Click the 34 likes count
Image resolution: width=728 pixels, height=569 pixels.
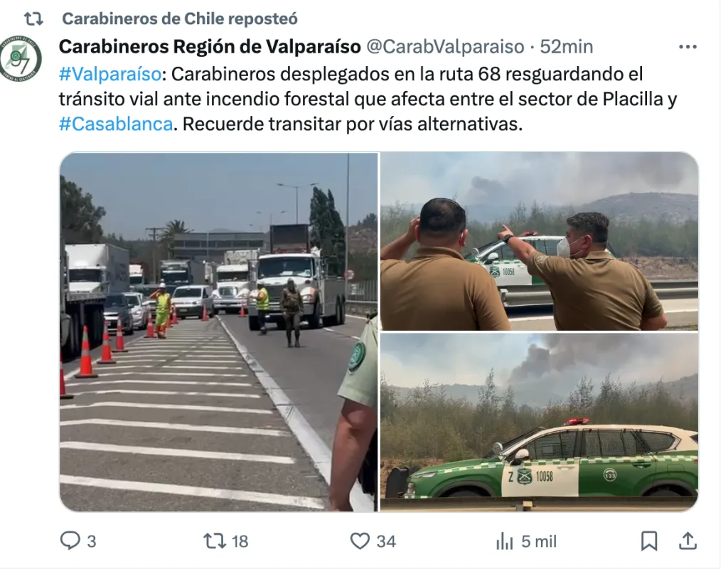386,541
